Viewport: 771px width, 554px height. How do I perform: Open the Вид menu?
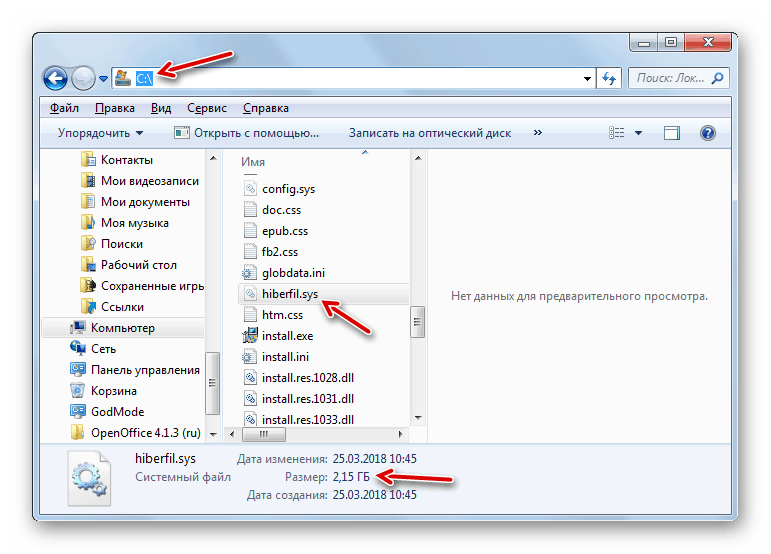[161, 108]
